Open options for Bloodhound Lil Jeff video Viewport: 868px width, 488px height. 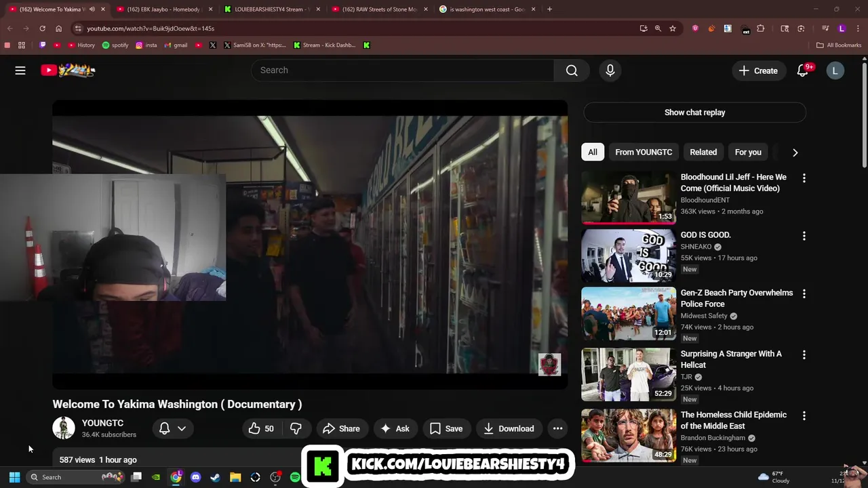804,178
